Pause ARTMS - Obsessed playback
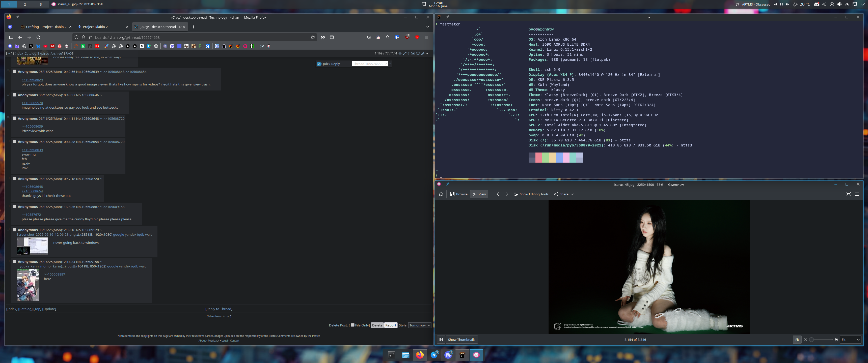The width and height of the screenshot is (868, 363). 781,4
